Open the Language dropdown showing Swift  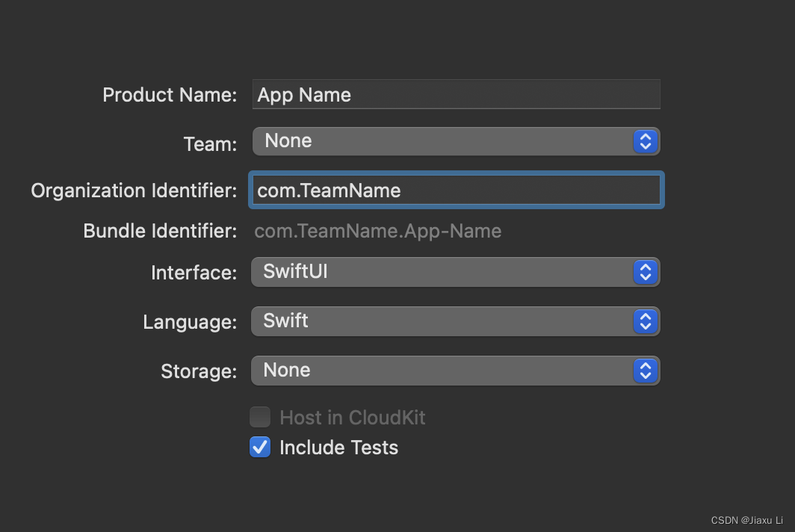pos(442,321)
